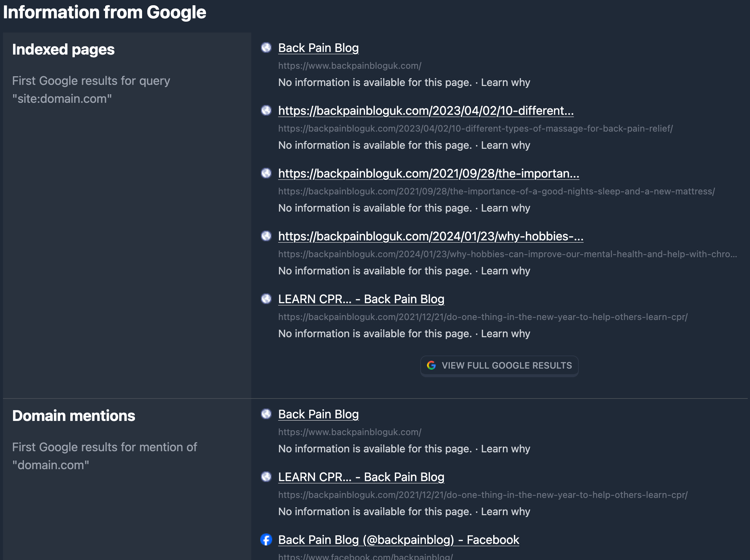Viewport: 750px width, 560px height.
Task: Open the LEARN CPR article link
Action: point(361,299)
